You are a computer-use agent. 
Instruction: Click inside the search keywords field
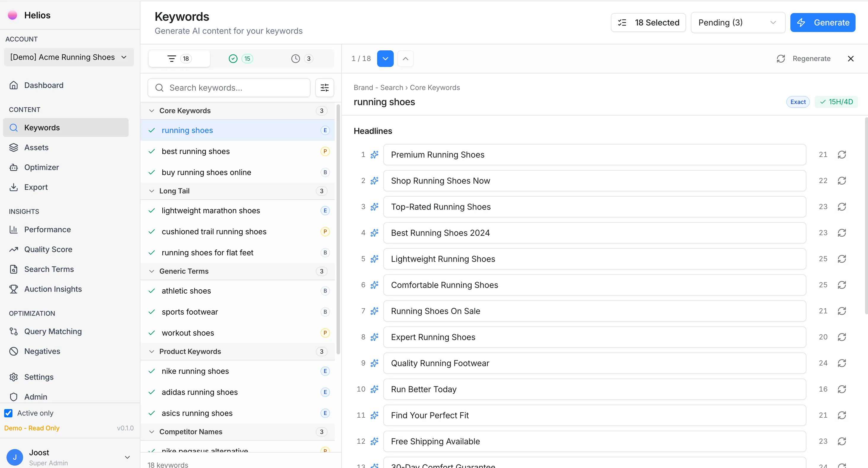tap(228, 88)
